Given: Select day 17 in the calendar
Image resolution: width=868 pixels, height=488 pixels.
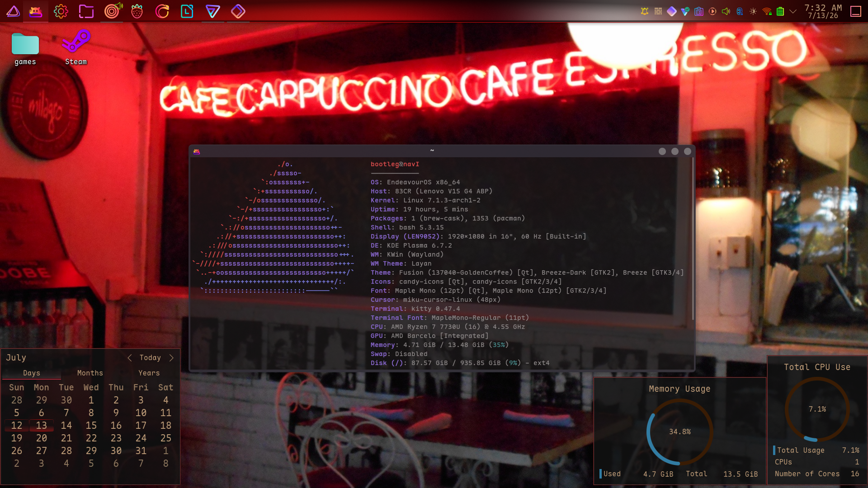Looking at the screenshot, I should pyautogui.click(x=141, y=426).
